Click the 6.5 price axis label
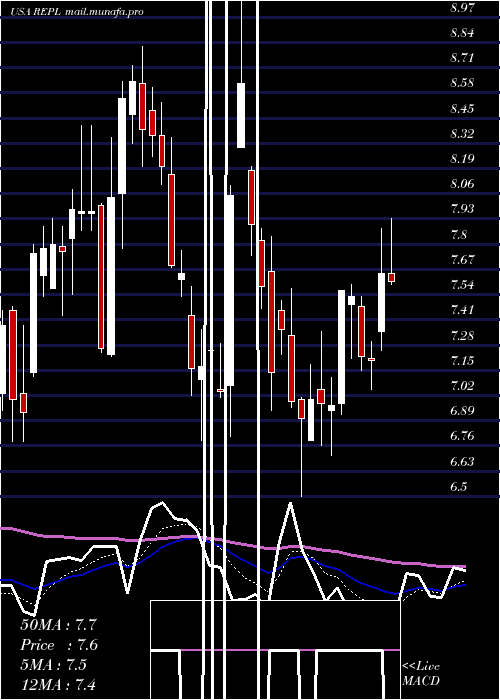The image size is (500, 700). (458, 486)
